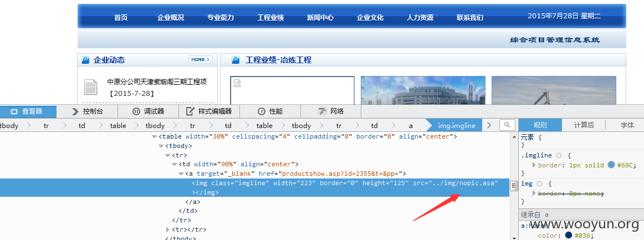The image size is (644, 240).
Task: Open the 网络 network tab
Action: (x=331, y=111)
